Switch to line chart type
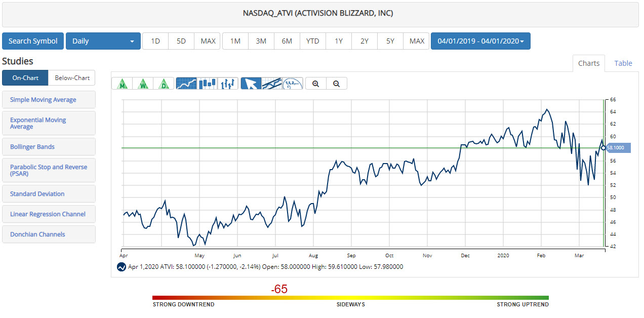 tap(186, 84)
